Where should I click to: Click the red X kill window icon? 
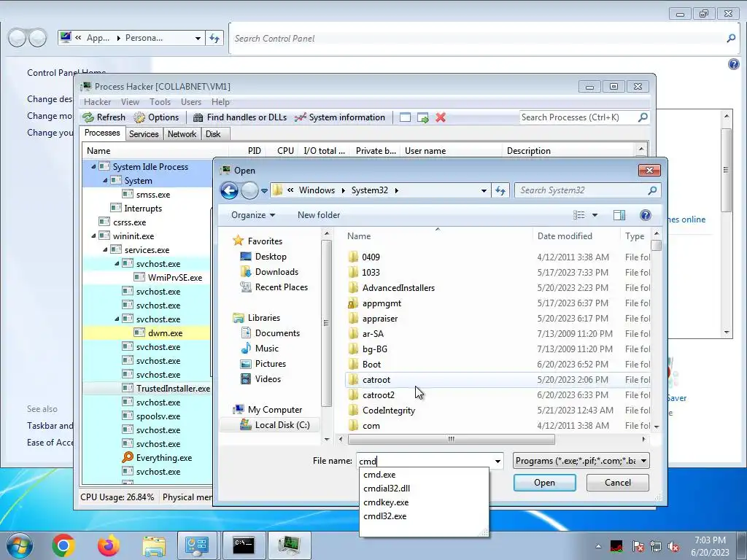click(x=441, y=117)
